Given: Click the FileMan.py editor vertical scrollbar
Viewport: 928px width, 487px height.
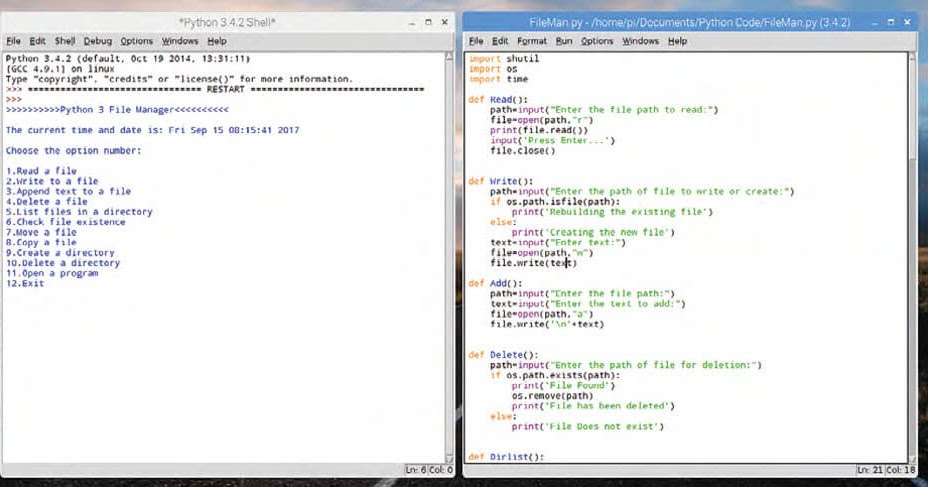Looking at the screenshot, I should pyautogui.click(x=912, y=257).
